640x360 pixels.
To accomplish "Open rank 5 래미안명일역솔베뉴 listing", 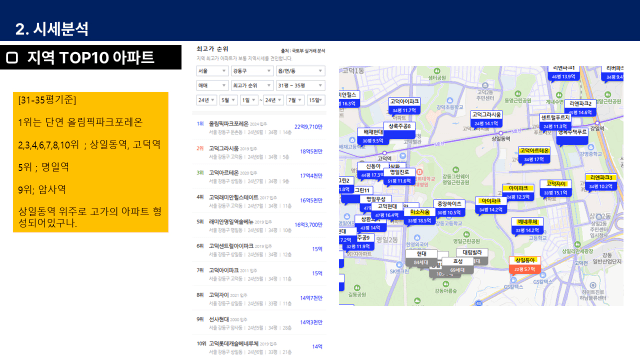I will tap(260, 225).
